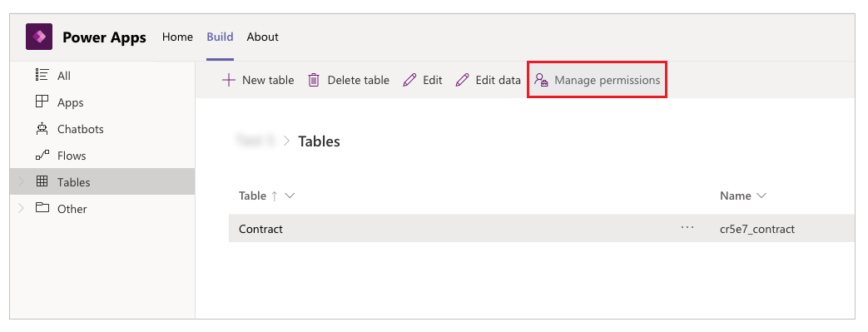Viewport: 868px width, 332px height.
Task: Click the Name column header
Action: (736, 196)
